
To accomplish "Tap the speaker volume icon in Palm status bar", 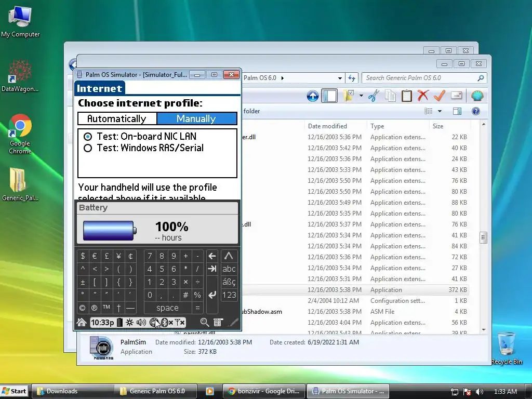I will coord(141,322).
